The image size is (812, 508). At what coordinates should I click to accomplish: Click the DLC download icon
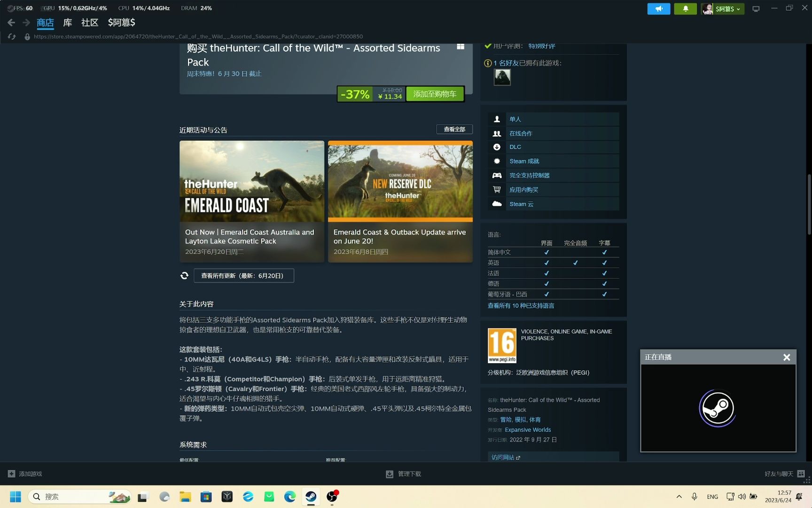[497, 147]
